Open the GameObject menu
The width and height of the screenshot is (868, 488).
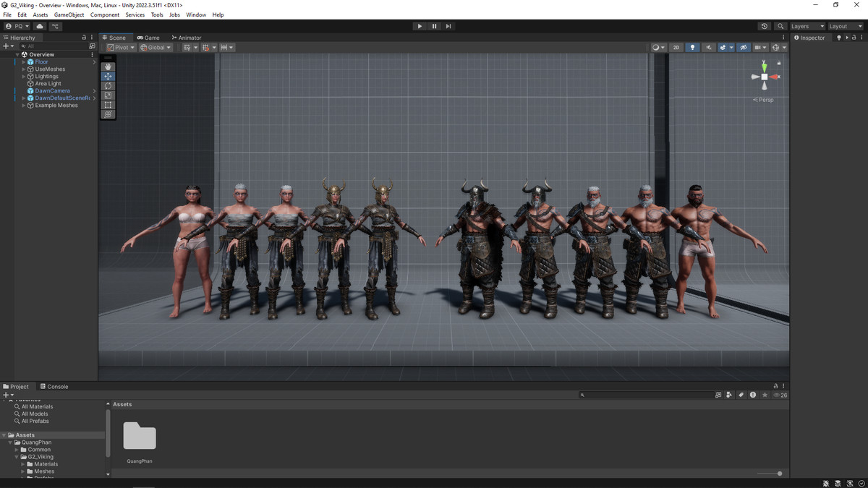click(x=69, y=14)
